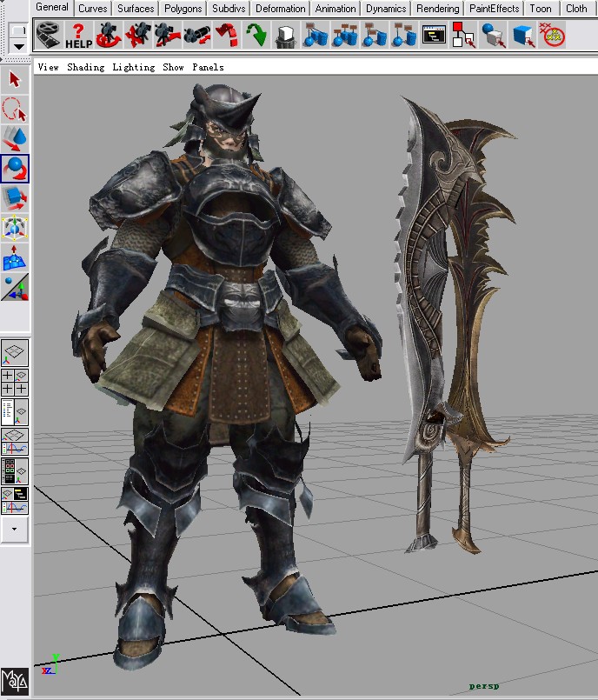Click the camera dolly shelf icon
The image size is (598, 700).
pos(168,35)
